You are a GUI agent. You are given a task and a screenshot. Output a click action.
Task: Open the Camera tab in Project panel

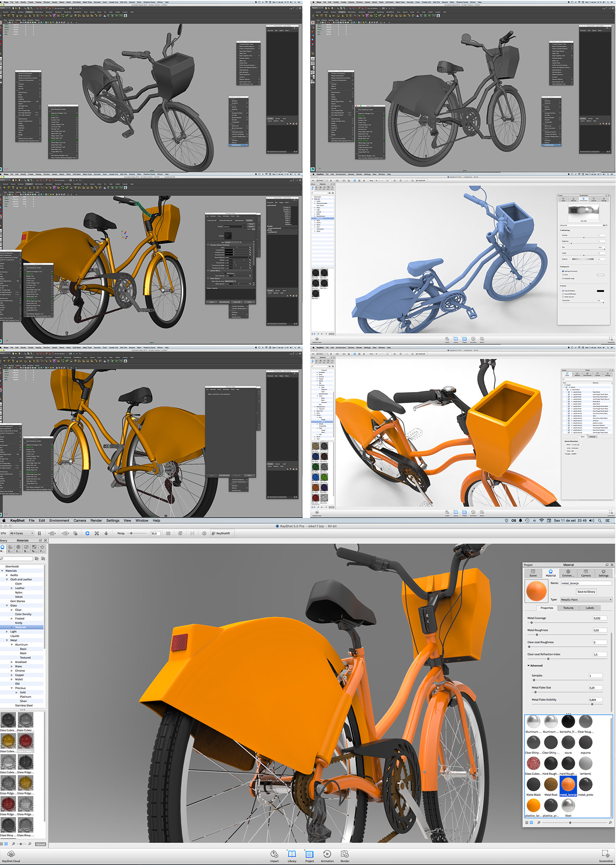[x=586, y=573]
